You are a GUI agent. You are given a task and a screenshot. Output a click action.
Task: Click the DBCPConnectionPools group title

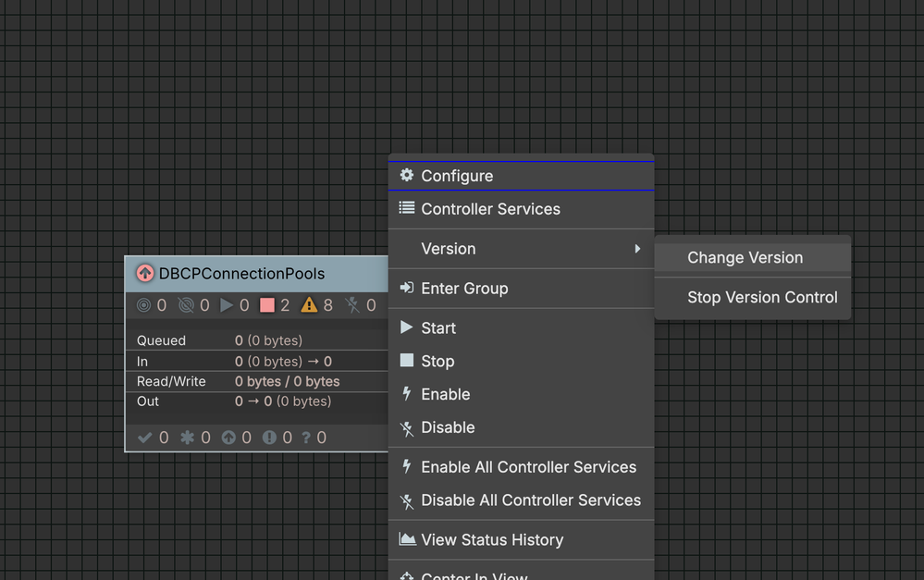[241, 274]
